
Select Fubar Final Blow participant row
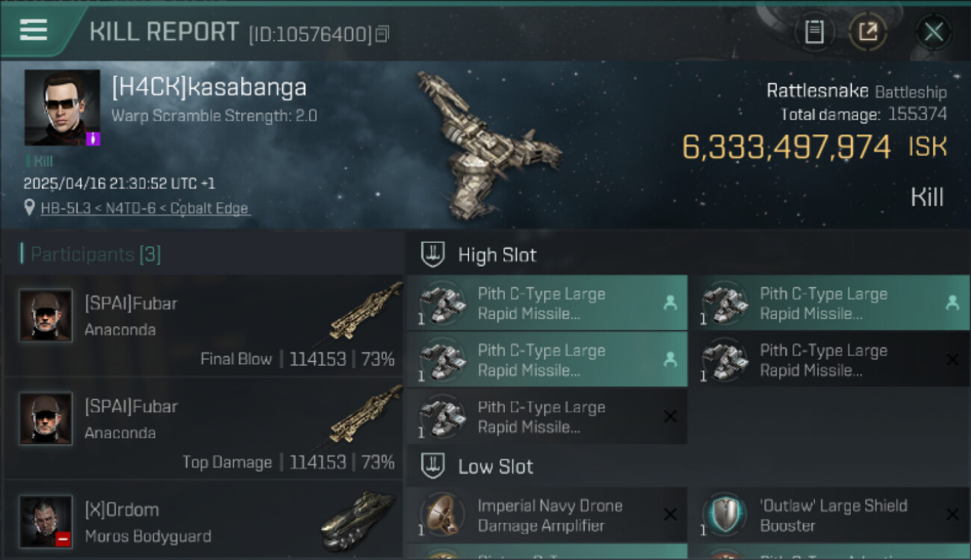[x=203, y=326]
